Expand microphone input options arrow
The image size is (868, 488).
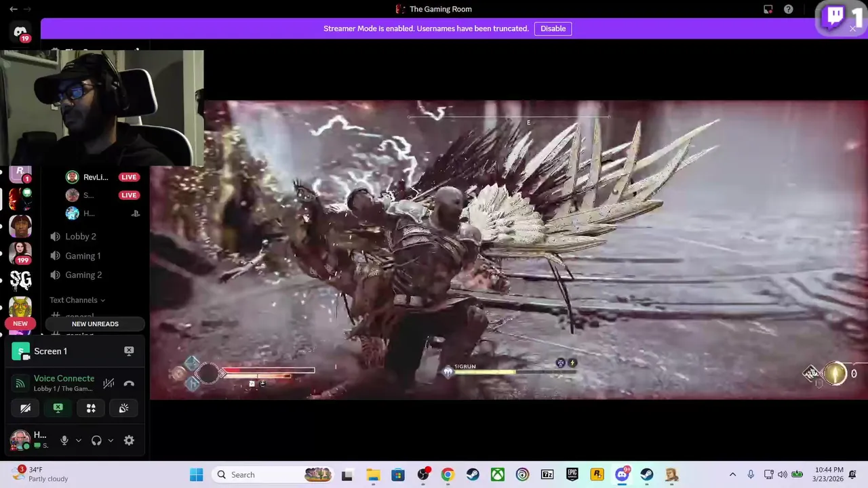tap(78, 441)
